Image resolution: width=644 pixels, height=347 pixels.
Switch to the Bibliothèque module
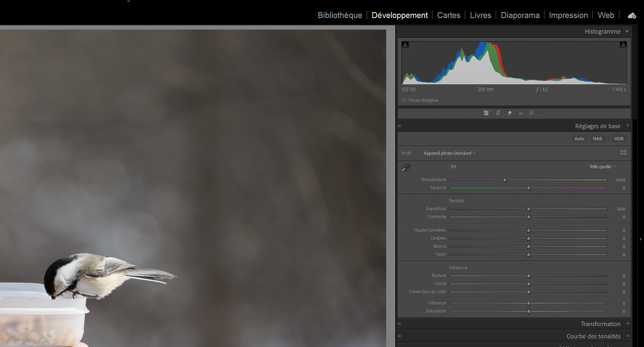(339, 15)
